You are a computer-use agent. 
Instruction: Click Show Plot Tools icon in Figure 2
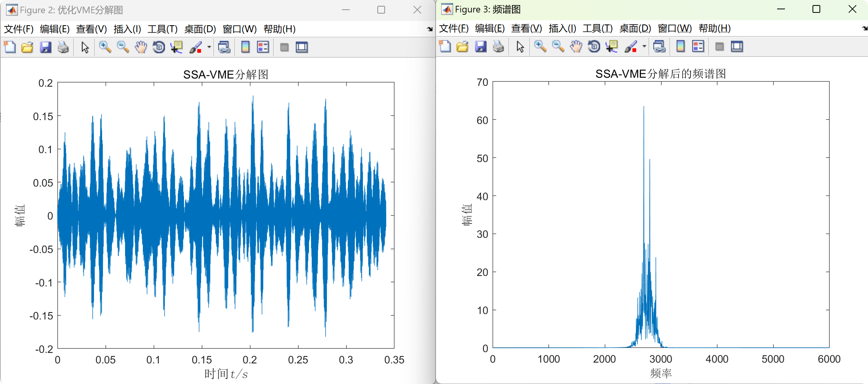click(302, 47)
